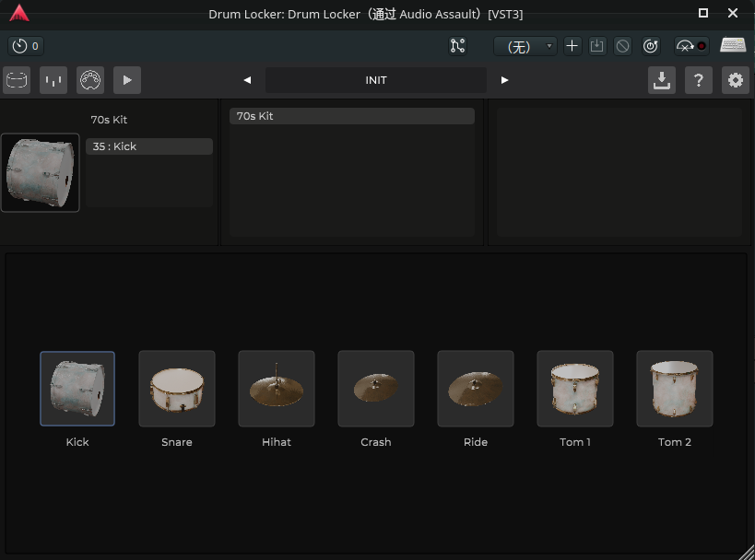Viewport: 755px width, 560px height.
Task: Click the Kick label under the pad
Action: 77,442
